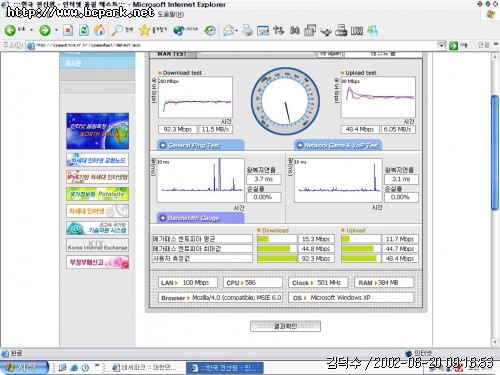The width and height of the screenshot is (500, 375).
Task: Click the Browser Mozilla/4.0 info field
Action: [220, 298]
